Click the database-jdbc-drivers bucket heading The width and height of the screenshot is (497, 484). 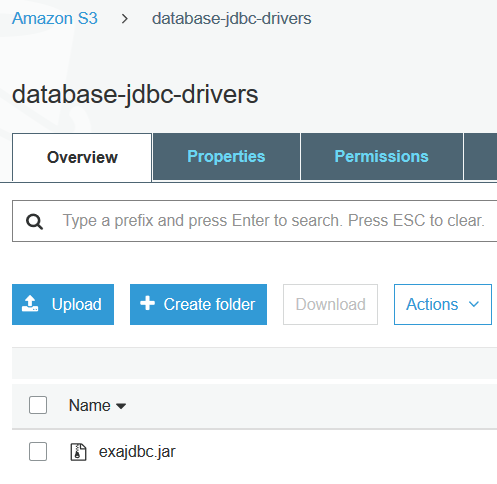(135, 95)
